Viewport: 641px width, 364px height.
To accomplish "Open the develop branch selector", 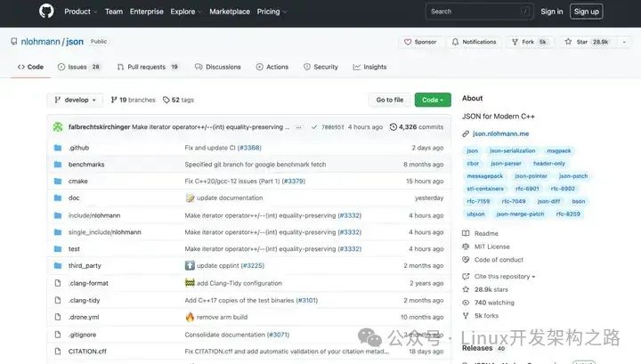I will (75, 100).
